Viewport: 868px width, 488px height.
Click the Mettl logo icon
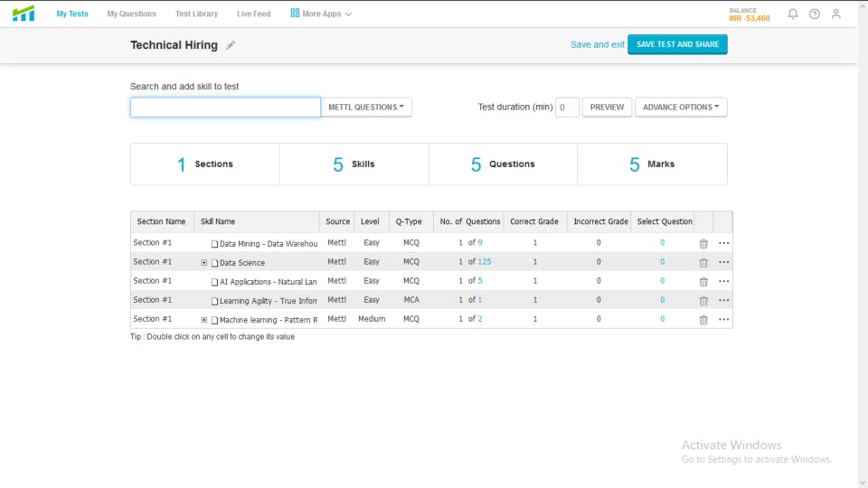[x=24, y=14]
